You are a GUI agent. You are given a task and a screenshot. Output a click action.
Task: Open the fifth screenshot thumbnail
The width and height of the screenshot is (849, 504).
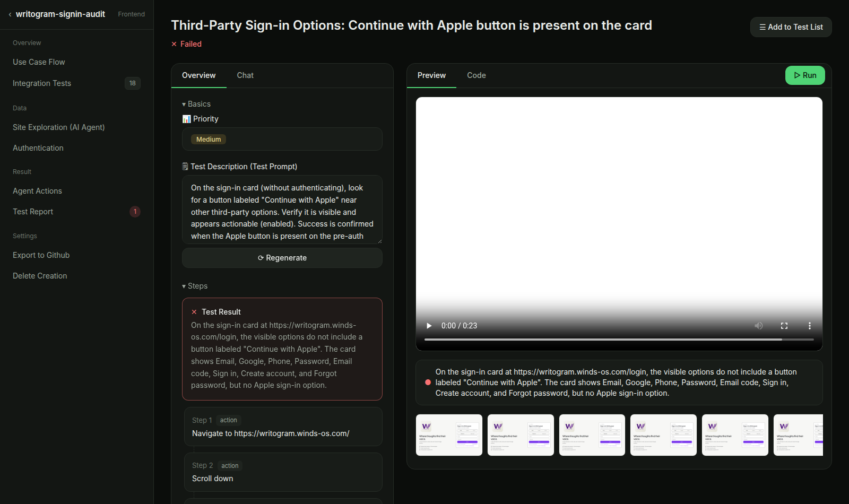coord(735,435)
